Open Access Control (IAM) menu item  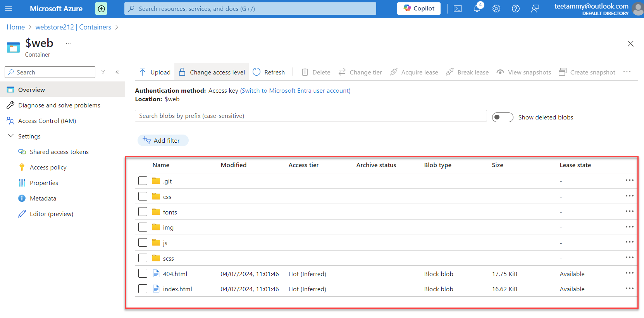[47, 121]
